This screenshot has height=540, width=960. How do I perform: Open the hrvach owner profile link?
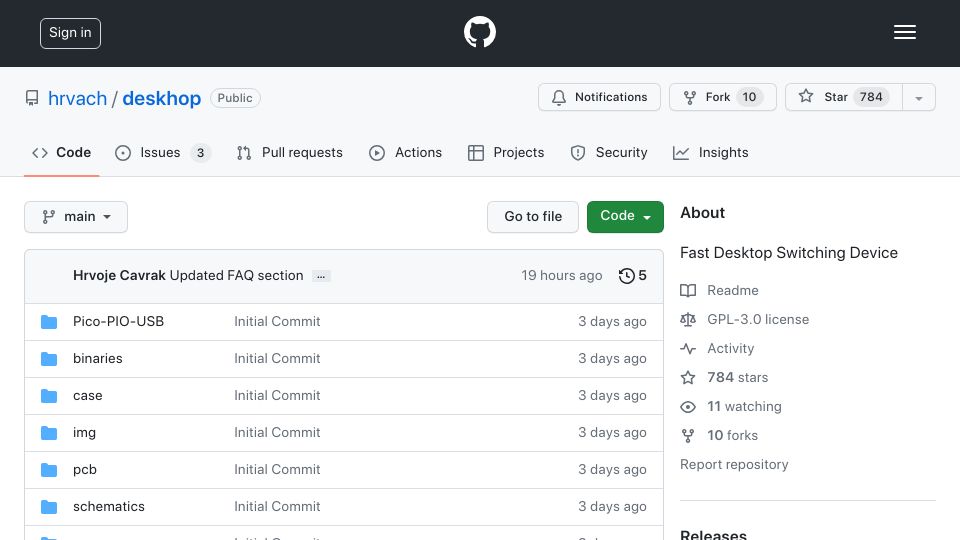[x=77, y=99]
